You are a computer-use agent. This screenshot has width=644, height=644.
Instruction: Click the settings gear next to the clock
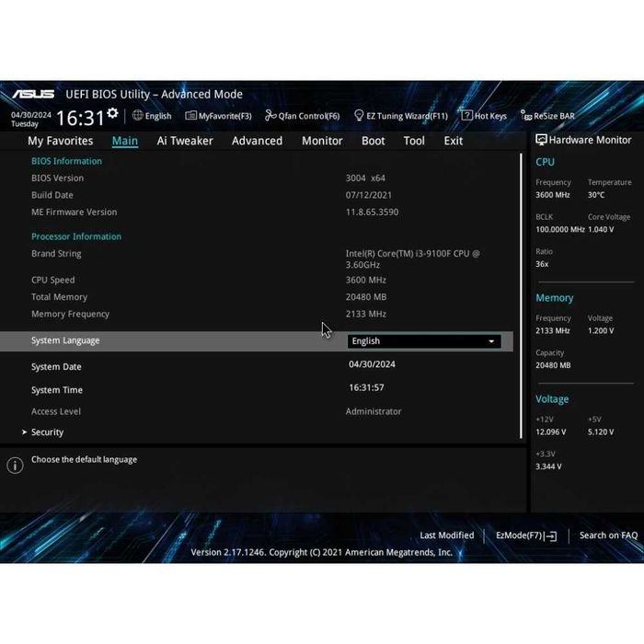tap(112, 113)
